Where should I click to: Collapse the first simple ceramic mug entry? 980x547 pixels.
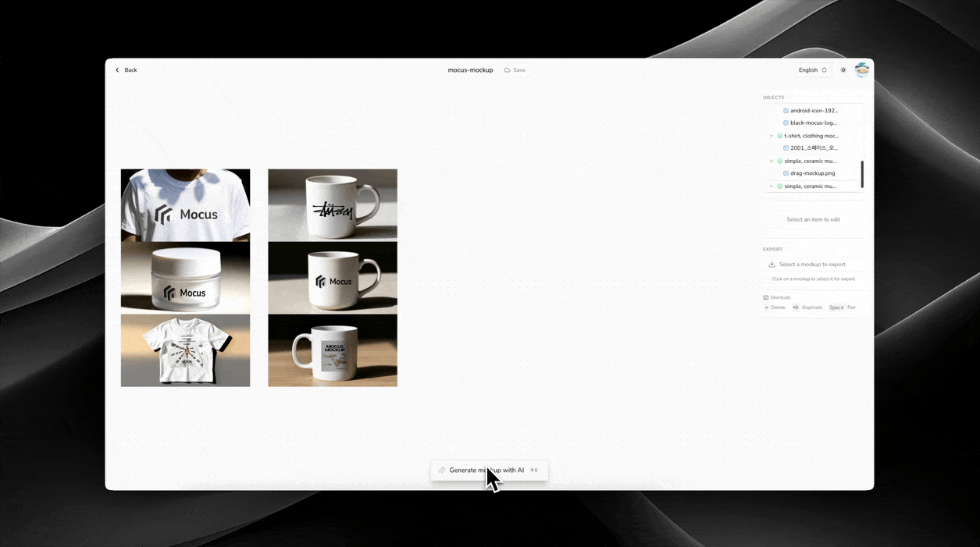coord(770,160)
